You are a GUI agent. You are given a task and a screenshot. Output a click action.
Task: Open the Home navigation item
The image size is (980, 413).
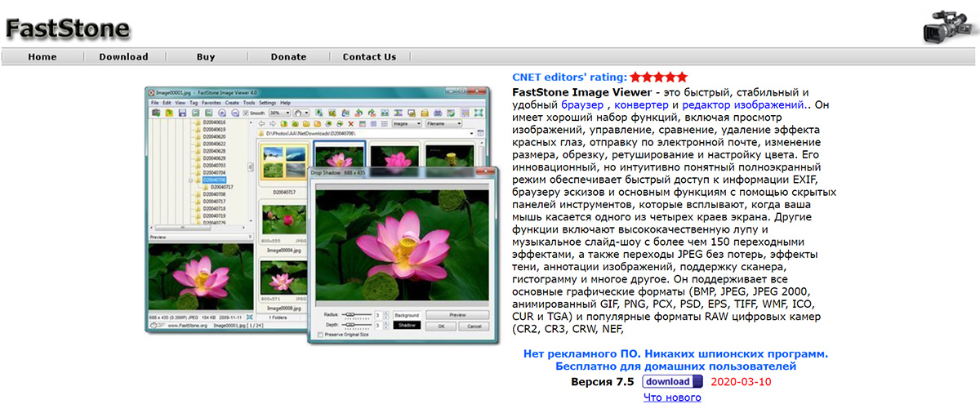coord(42,57)
